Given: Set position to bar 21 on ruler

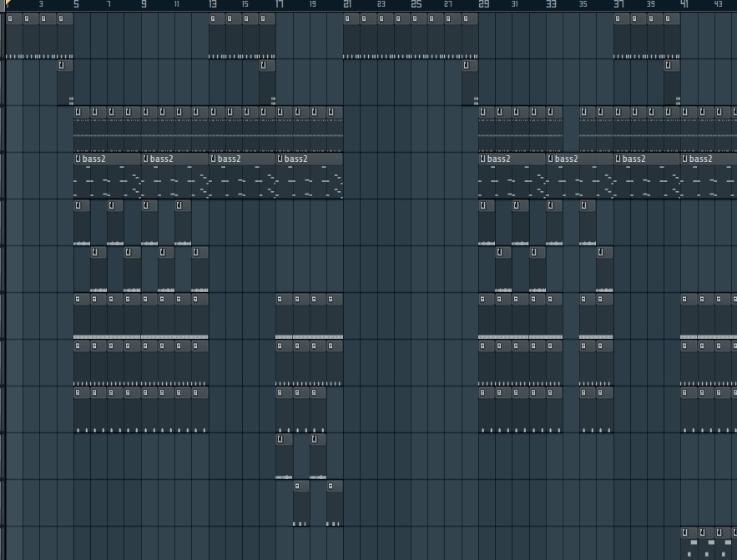Looking at the screenshot, I should click(347, 5).
